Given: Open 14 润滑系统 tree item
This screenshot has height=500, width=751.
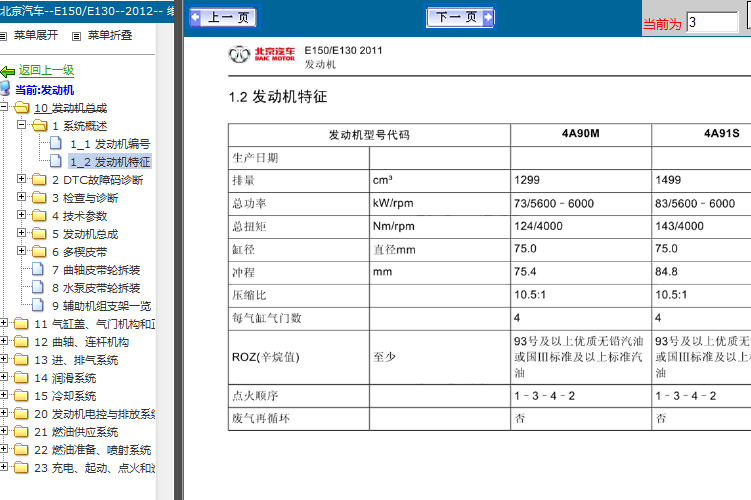Looking at the screenshot, I should 65,378.
